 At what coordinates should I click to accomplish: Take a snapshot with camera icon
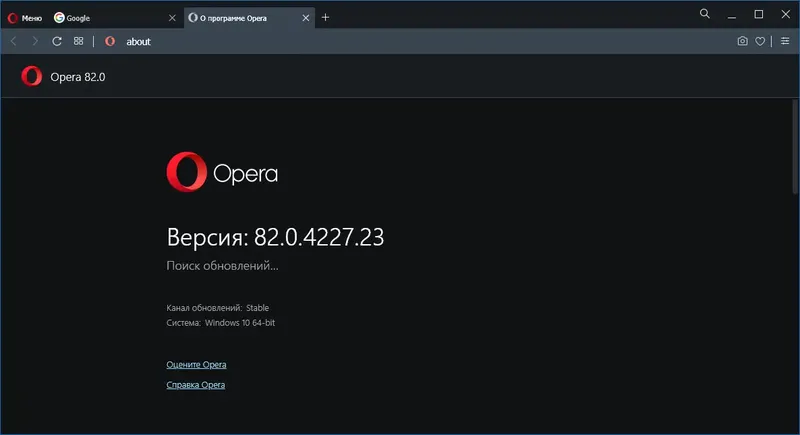742,41
